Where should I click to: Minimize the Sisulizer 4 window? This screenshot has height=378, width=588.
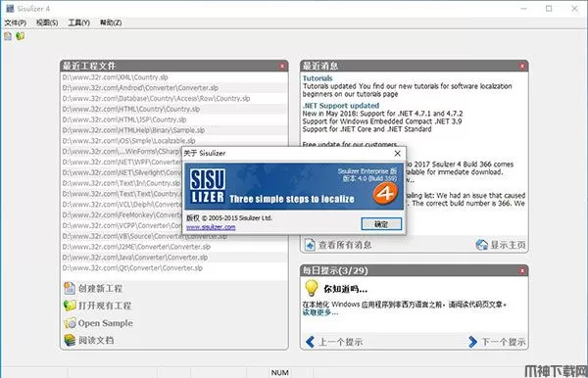(x=524, y=8)
